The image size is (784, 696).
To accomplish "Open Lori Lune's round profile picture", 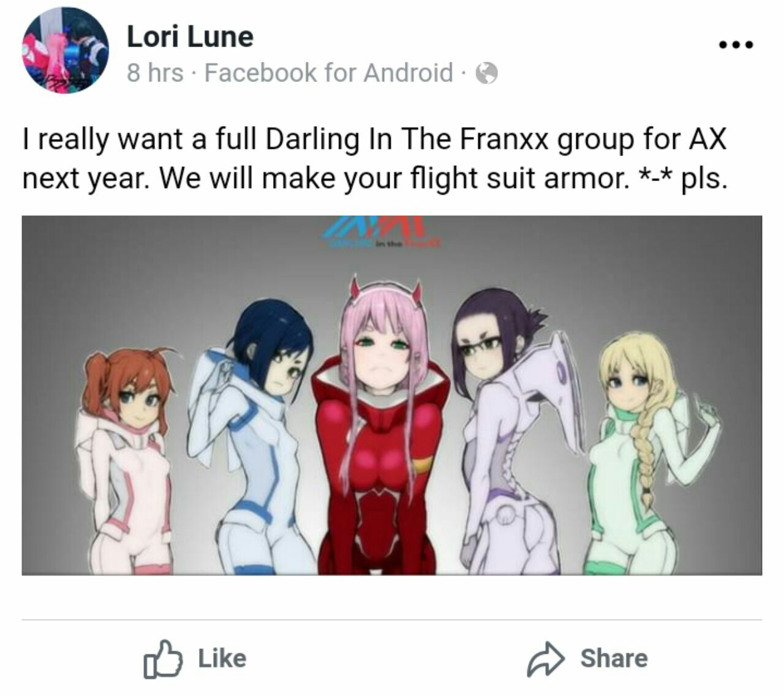I will tap(65, 50).
